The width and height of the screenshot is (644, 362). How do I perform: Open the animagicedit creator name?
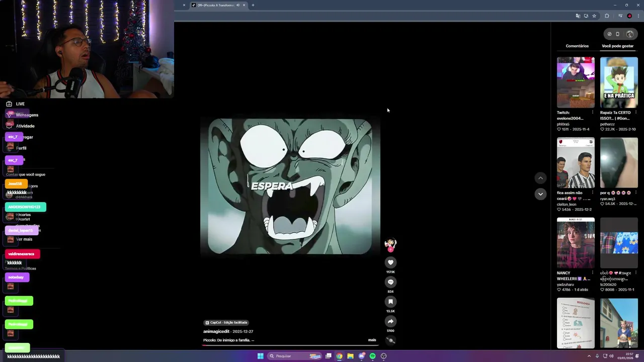coord(216,332)
